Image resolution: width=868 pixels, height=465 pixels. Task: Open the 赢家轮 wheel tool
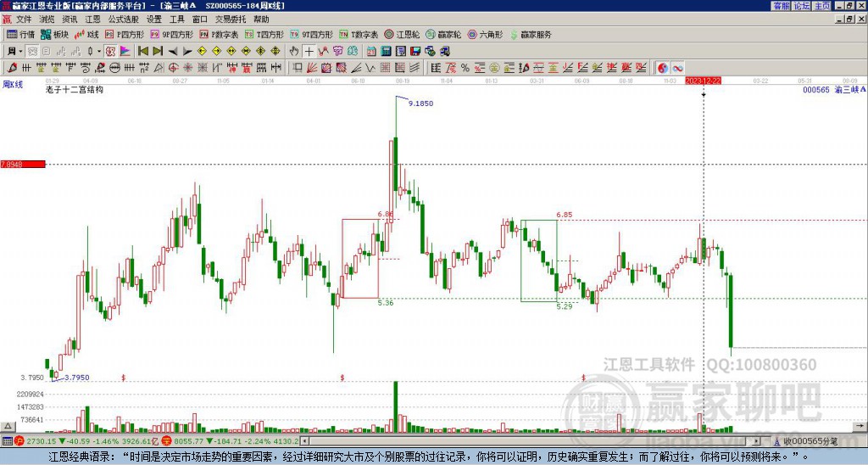tap(443, 34)
